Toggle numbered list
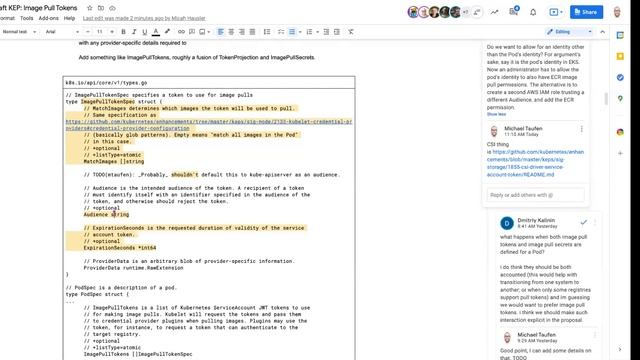 click(309, 32)
